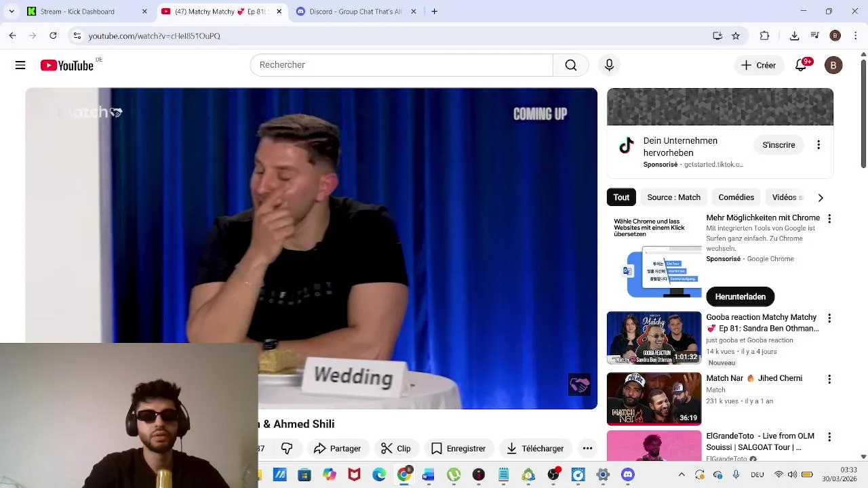Open YouTube account avatar menu
Viewport: 868px width, 488px height.
(x=833, y=65)
